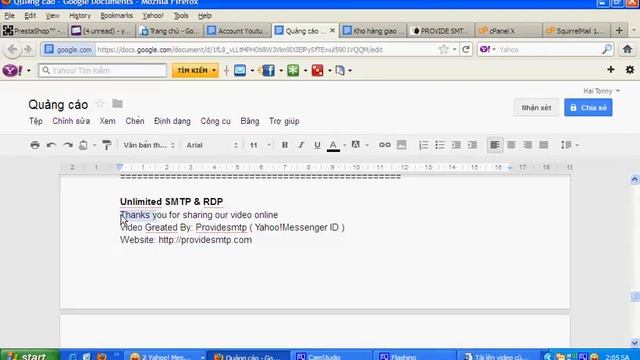
Task: Redo the last action
Action: pos(68,145)
